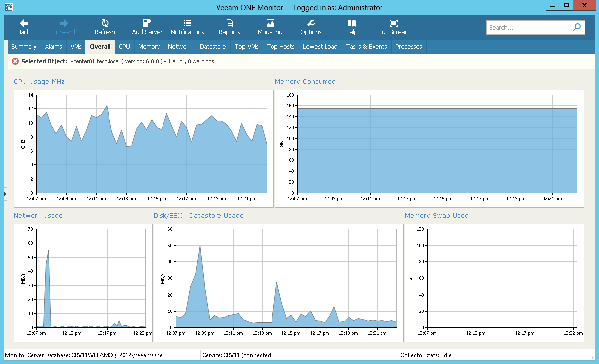The image size is (599, 364).
Task: Expand the collapsed left side panel
Action: [5, 194]
